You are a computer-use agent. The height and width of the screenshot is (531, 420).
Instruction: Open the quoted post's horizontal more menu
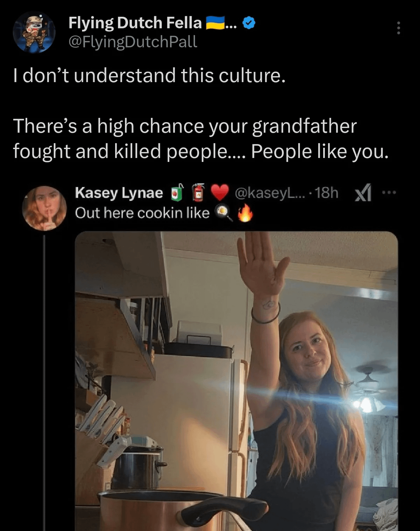pos(388,192)
